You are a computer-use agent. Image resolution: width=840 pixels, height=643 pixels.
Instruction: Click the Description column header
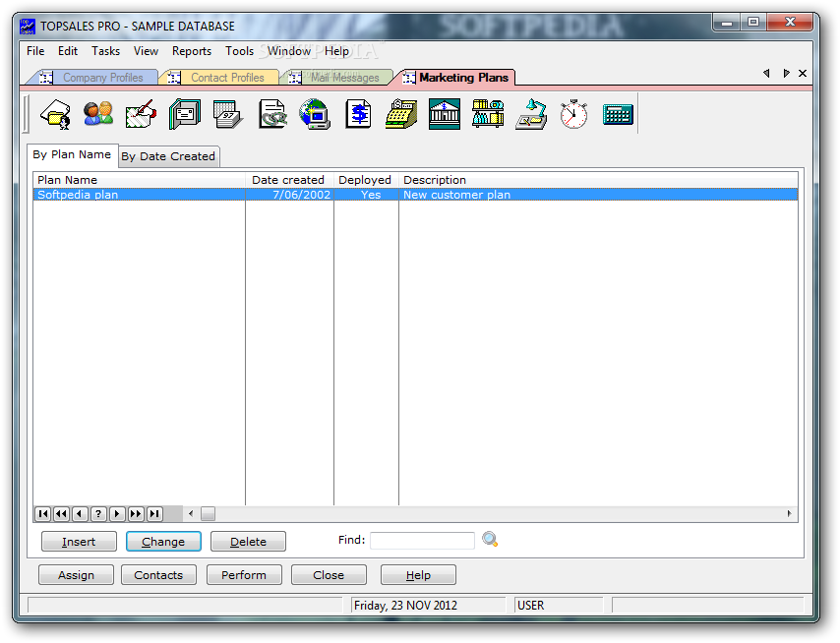coord(598,180)
